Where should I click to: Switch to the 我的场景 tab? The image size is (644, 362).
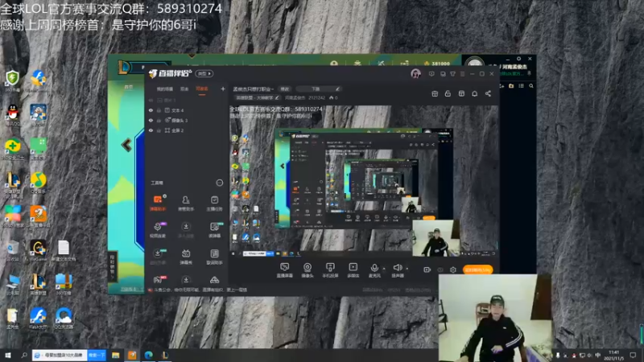pyautogui.click(x=165, y=88)
